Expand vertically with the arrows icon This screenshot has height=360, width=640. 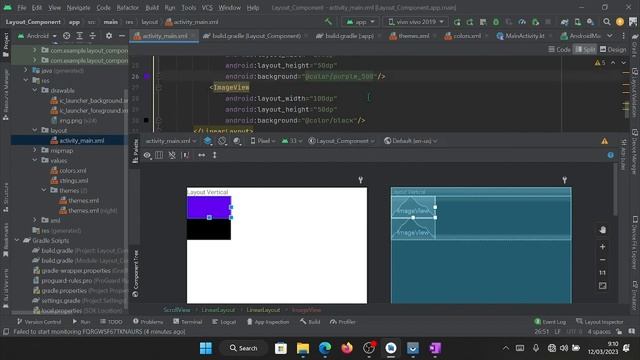coord(214,155)
